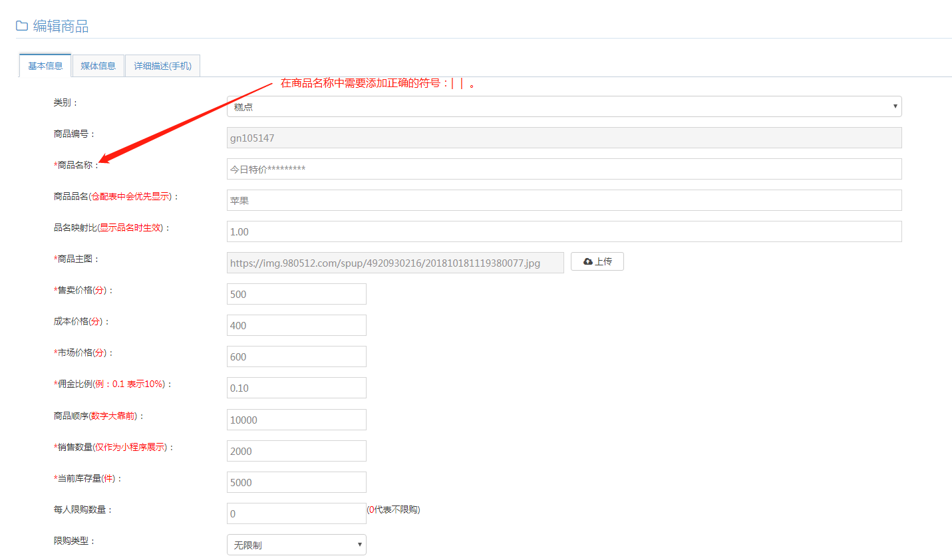Switch to the 基本信息 tab
The width and height of the screenshot is (952, 560).
click(45, 66)
